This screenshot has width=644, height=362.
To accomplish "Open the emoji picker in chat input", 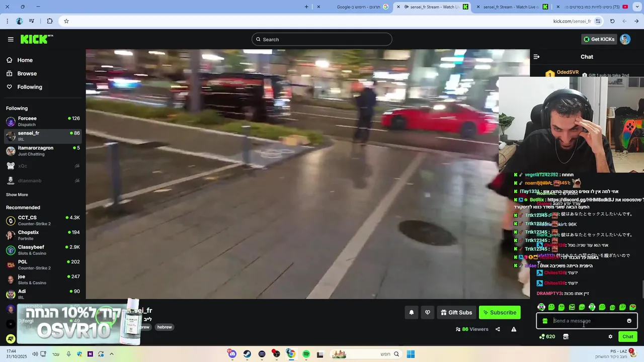I will [629, 321].
